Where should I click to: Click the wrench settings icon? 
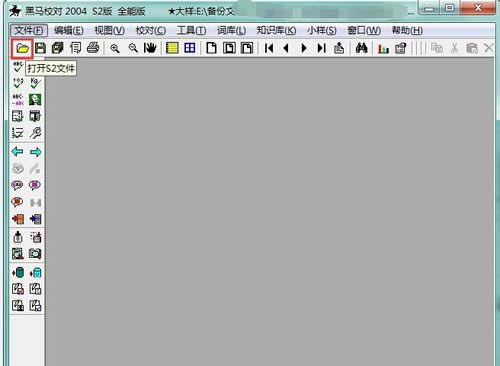tap(35, 133)
